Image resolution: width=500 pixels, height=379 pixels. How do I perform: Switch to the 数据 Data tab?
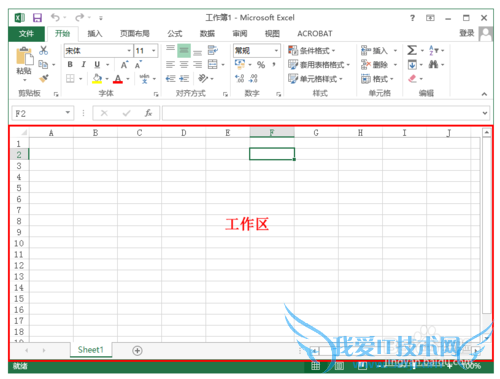pyautogui.click(x=207, y=33)
